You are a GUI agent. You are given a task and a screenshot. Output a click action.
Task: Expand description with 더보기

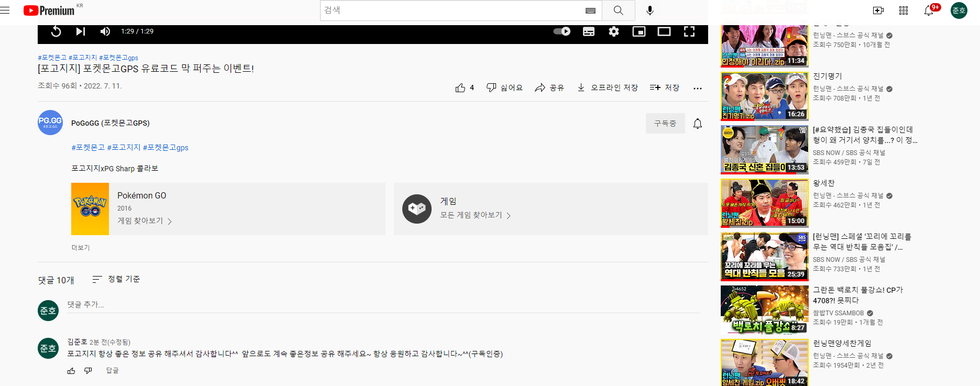pyautogui.click(x=81, y=248)
